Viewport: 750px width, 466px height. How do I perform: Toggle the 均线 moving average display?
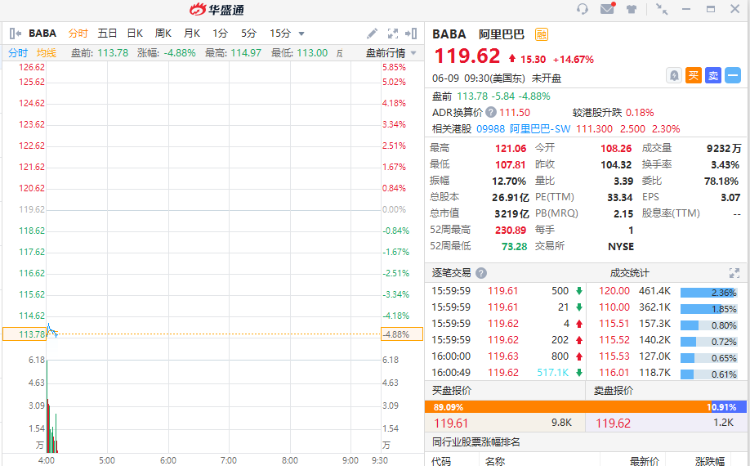(x=46, y=53)
